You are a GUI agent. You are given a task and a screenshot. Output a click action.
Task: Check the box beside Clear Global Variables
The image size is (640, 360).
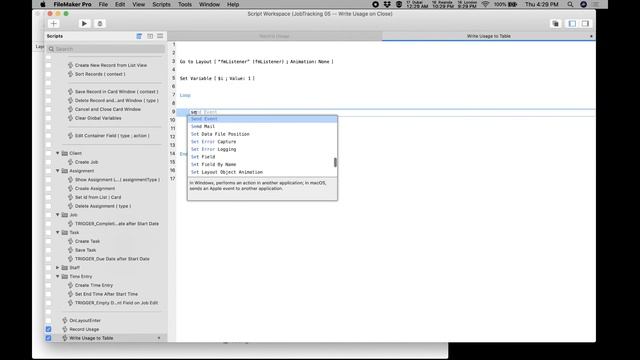click(x=49, y=118)
